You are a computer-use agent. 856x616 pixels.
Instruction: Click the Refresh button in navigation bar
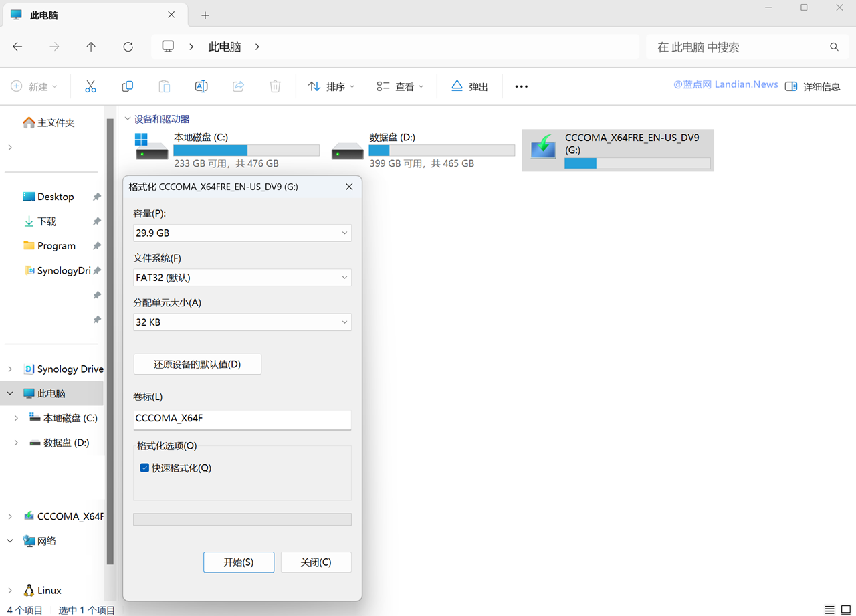(128, 47)
